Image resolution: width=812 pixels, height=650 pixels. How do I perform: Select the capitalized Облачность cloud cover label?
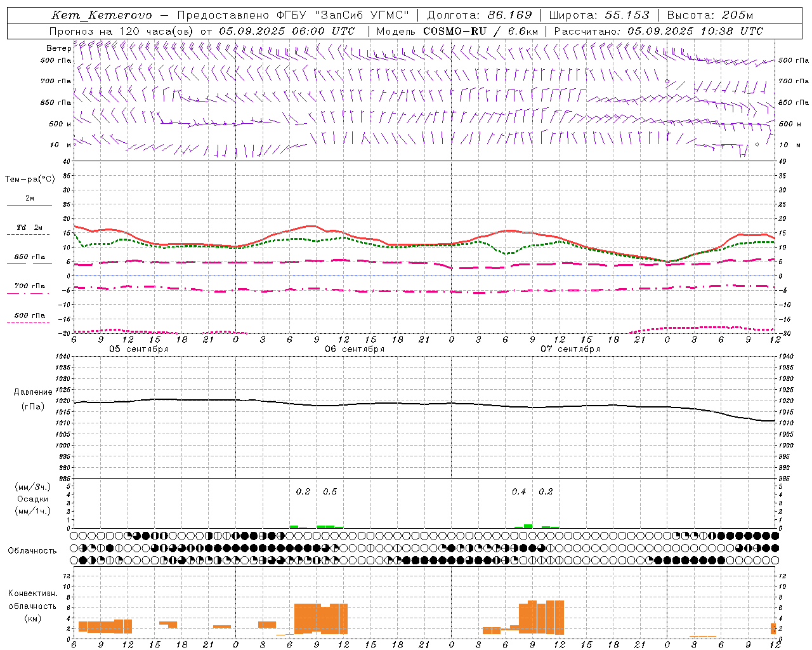tap(32, 550)
